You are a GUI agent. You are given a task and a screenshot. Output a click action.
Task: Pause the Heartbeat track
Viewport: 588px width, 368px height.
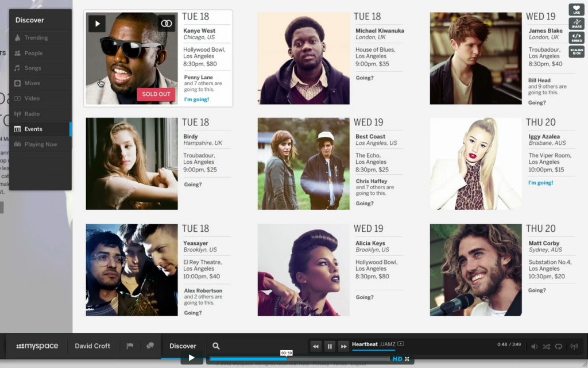pos(330,346)
